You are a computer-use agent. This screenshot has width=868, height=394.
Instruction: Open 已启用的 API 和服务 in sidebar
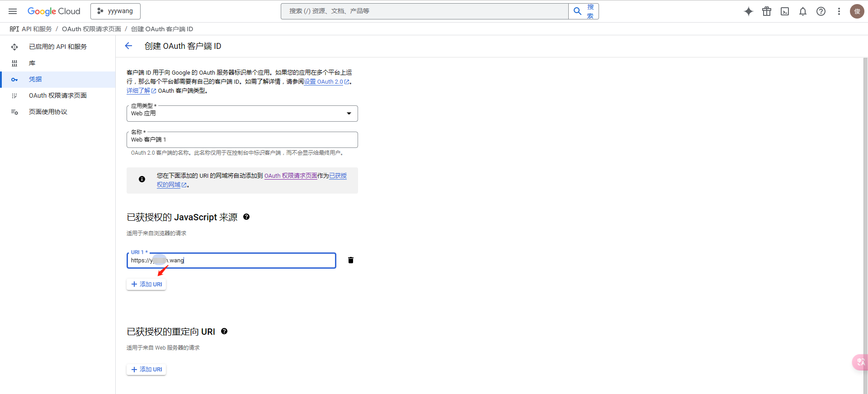(x=58, y=47)
